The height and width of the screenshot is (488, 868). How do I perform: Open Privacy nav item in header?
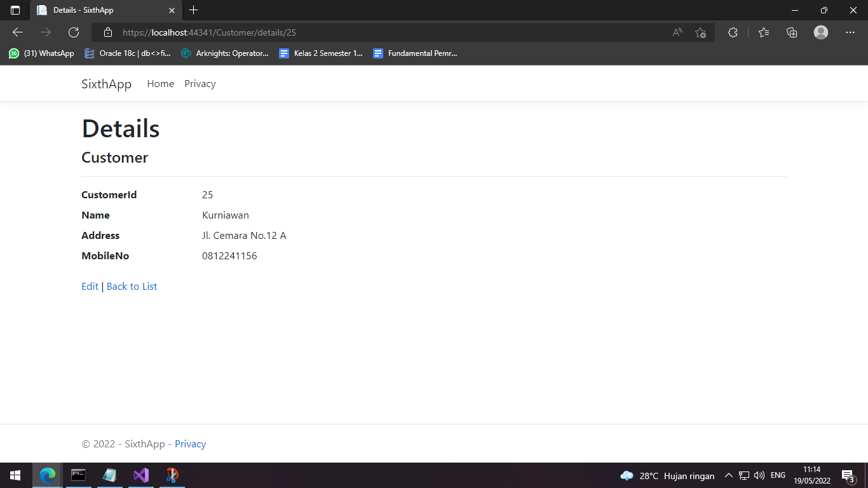coord(200,84)
